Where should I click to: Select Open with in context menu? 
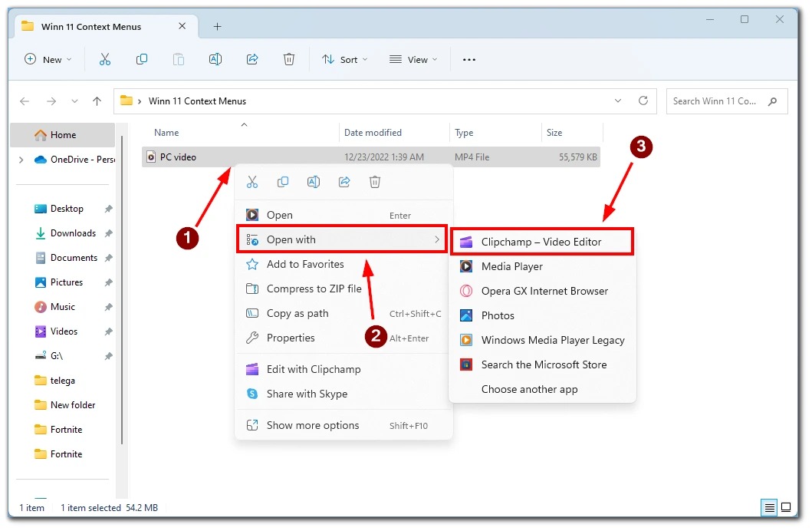[x=342, y=239]
